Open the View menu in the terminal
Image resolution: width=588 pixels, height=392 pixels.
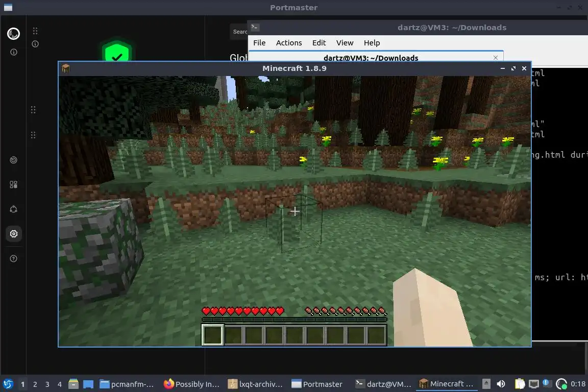coord(345,43)
